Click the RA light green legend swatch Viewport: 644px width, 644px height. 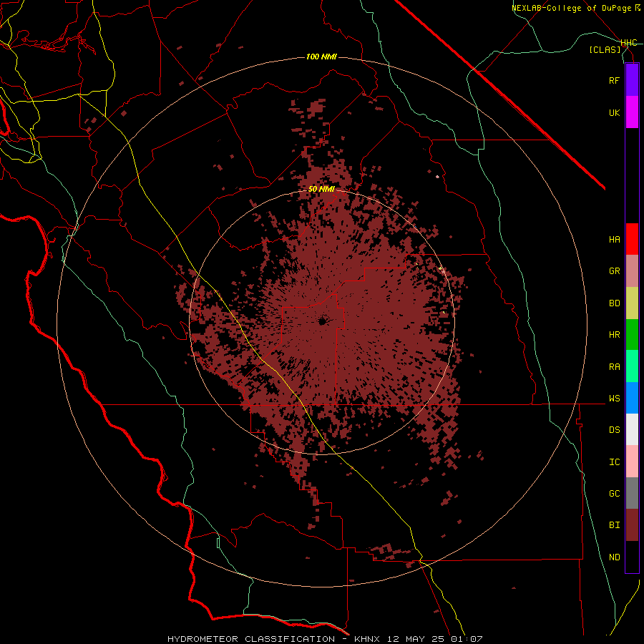[x=632, y=366]
